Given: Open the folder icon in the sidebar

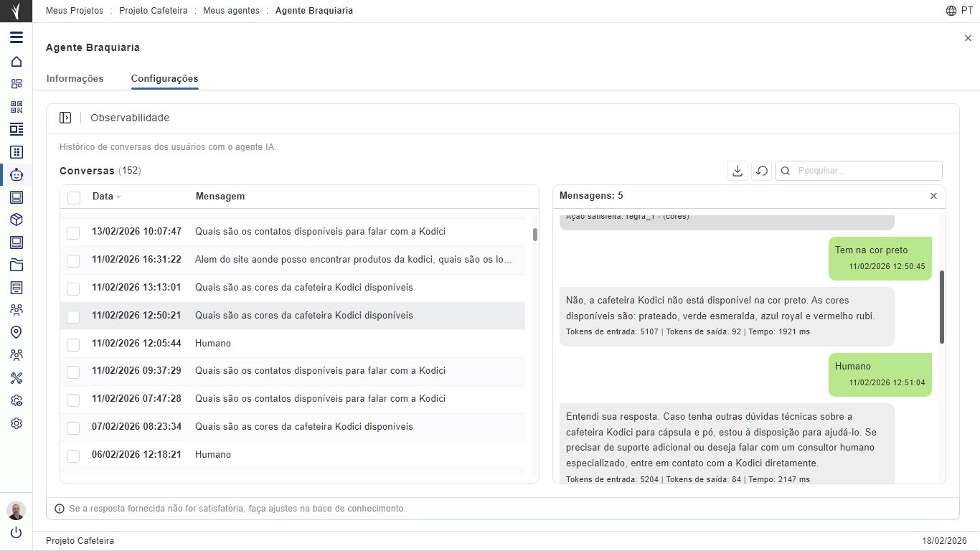Looking at the screenshot, I should 17,265.
